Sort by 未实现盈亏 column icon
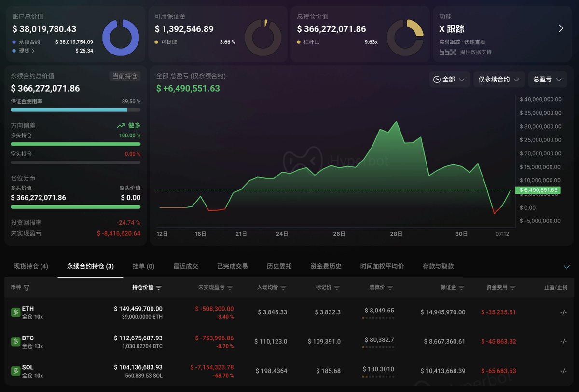The image size is (579, 392). tap(230, 288)
